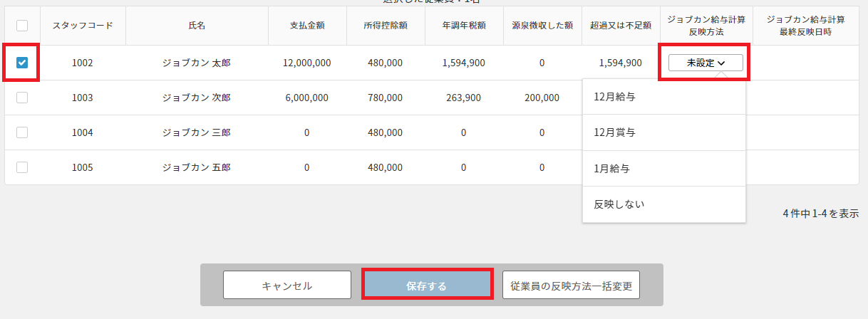The image size is (868, 319).
Task: Click employee name ジョブカン 太郎
Action: (x=196, y=63)
